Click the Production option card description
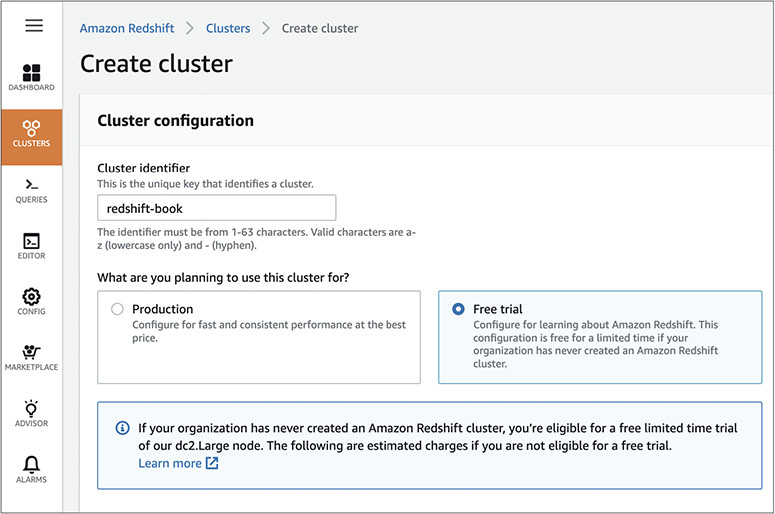The height and width of the screenshot is (514, 775). (268, 332)
